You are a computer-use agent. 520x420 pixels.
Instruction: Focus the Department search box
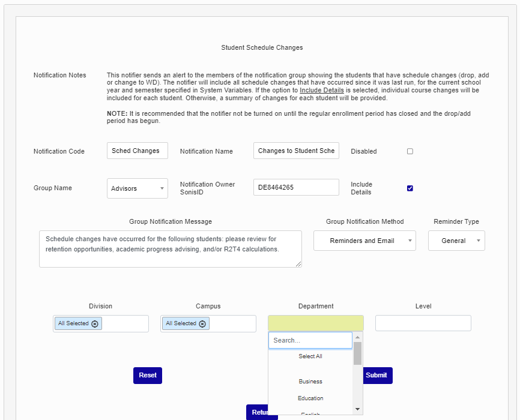[x=310, y=340]
